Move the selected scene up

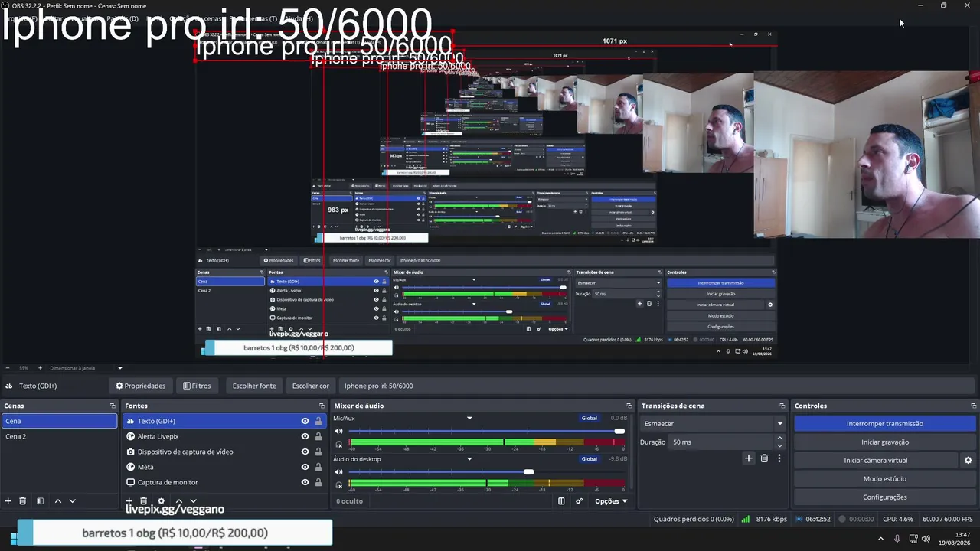[57, 501]
